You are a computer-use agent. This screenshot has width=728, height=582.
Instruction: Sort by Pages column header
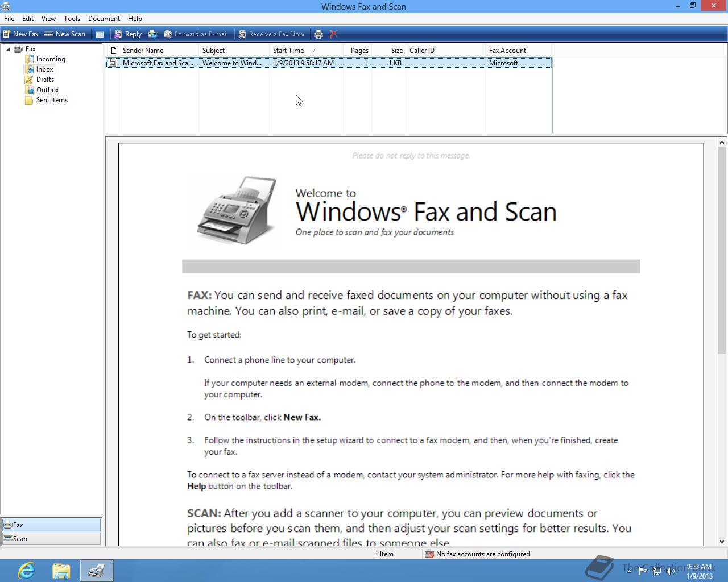pos(357,51)
